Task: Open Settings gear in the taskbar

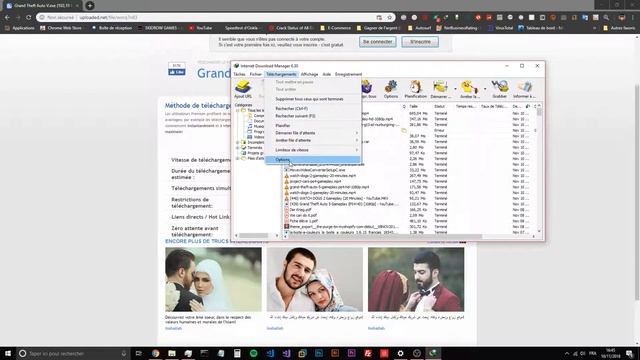Action: point(400,353)
